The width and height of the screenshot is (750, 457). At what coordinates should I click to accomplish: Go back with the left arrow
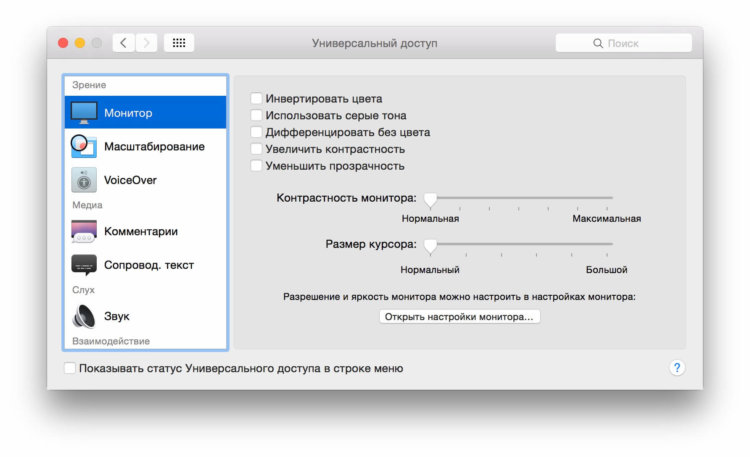tap(124, 43)
